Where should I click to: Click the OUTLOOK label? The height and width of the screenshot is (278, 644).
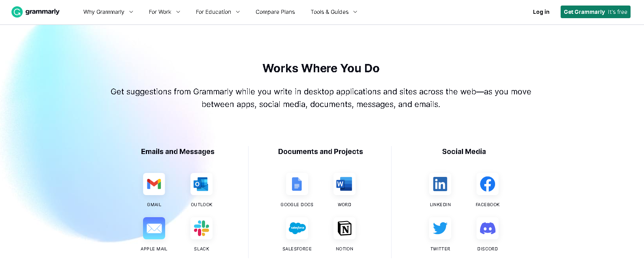[x=201, y=205]
